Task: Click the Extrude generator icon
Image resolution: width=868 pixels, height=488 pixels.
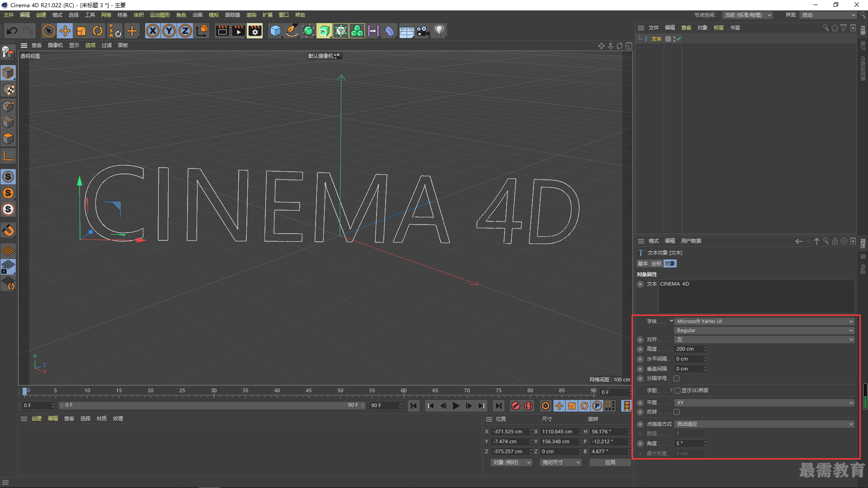Action: point(325,31)
